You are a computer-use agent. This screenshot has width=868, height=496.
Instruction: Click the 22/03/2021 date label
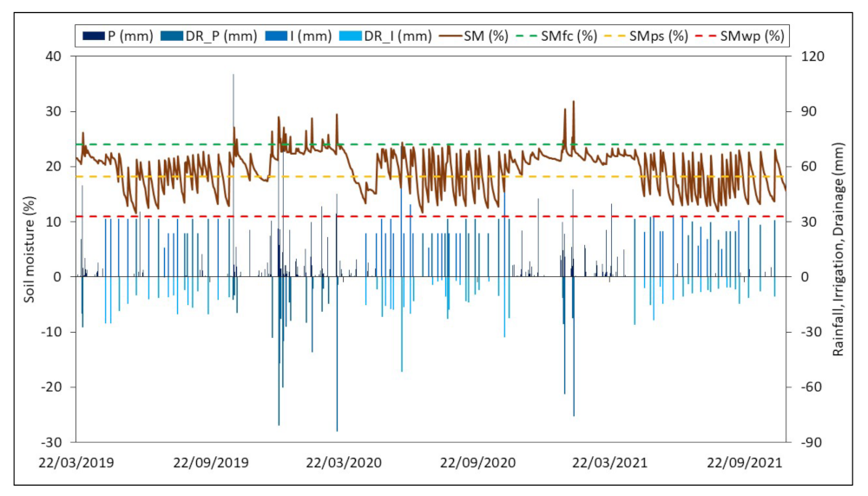pos(609,463)
